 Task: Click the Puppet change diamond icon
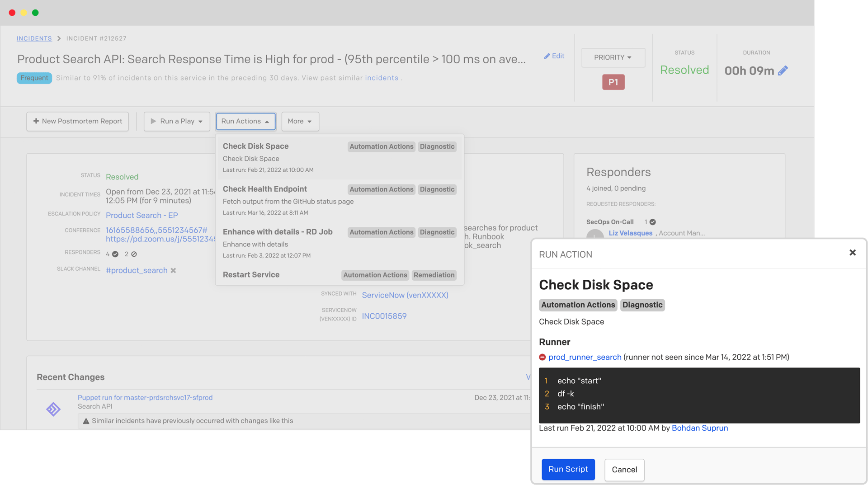point(53,409)
